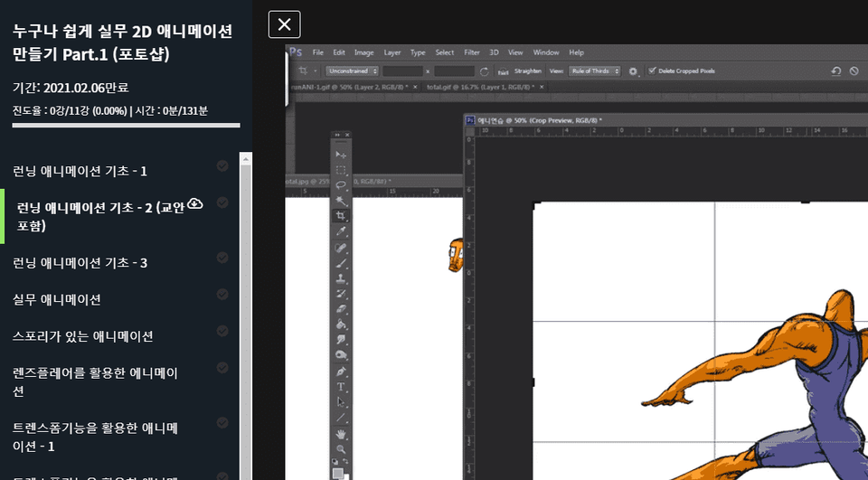
Task: Cancel the current crop operation
Action: pyautogui.click(x=854, y=71)
